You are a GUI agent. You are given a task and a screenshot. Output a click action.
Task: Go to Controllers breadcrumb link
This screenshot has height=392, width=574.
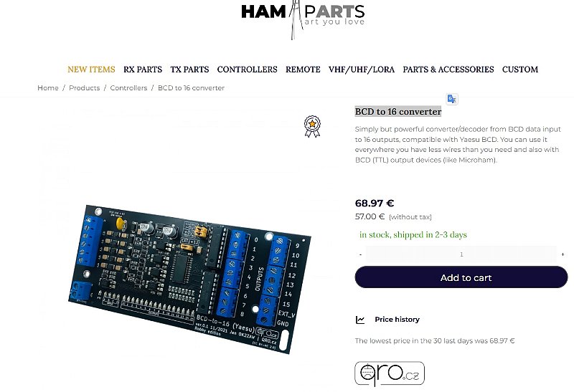128,88
